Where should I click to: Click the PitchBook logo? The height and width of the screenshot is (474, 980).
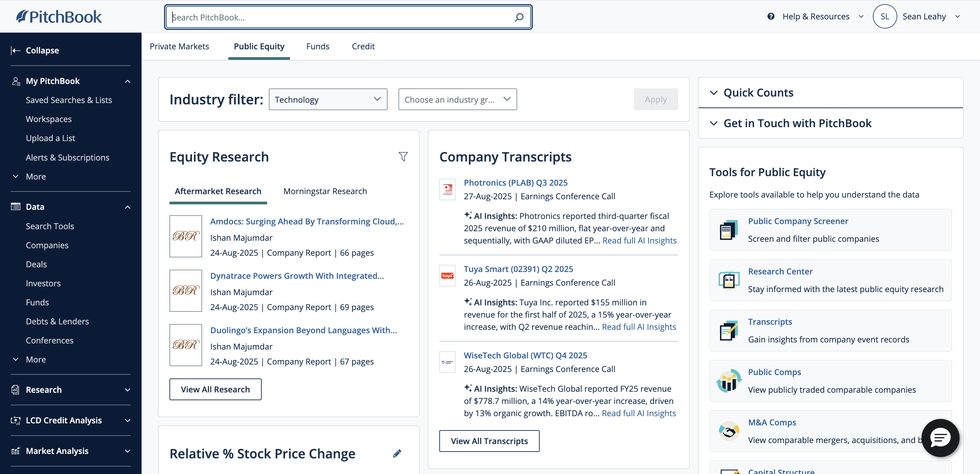pyautogui.click(x=59, y=16)
